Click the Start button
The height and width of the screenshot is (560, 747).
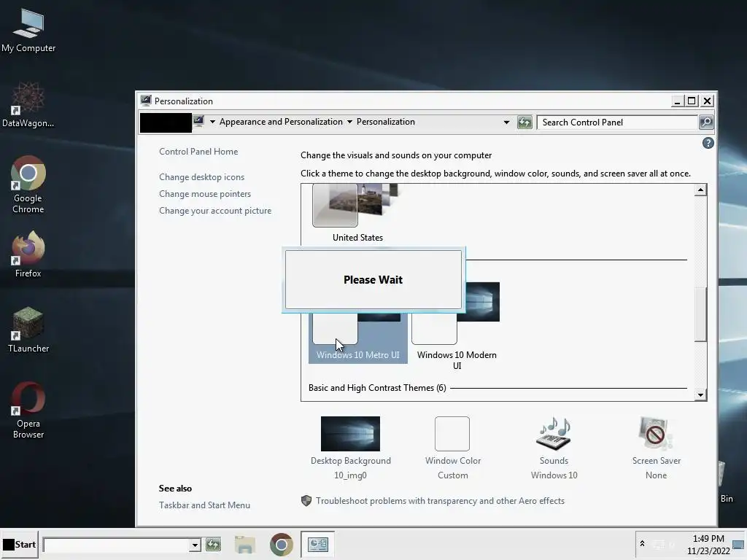tap(20, 544)
